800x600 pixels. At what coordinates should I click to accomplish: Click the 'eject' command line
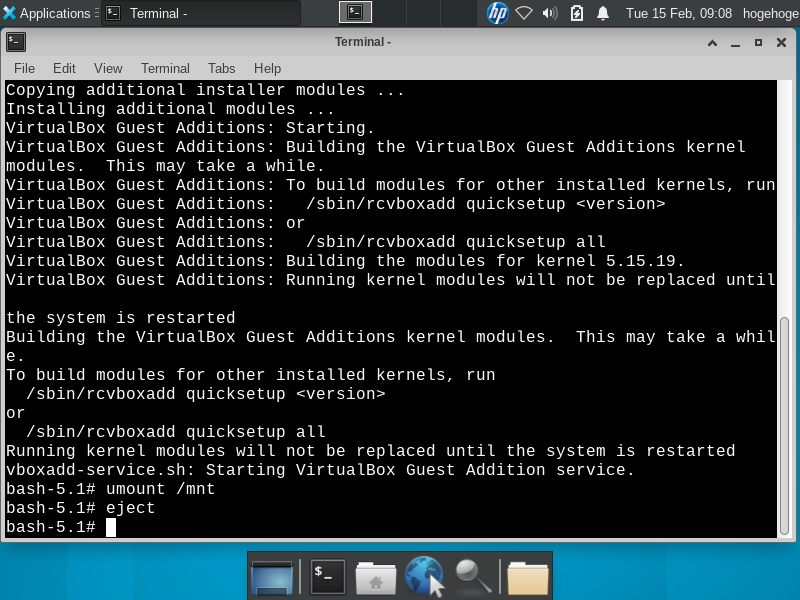[x=80, y=508]
